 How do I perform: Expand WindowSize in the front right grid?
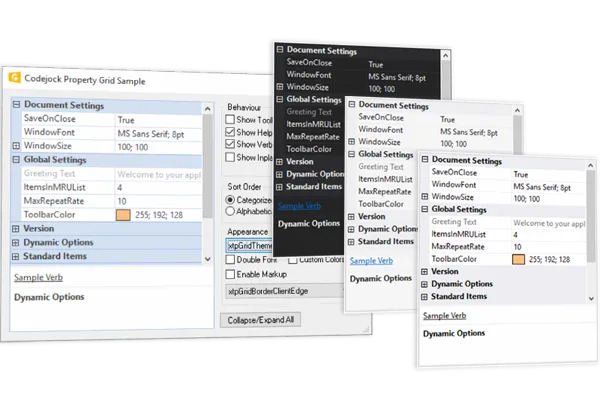point(425,196)
